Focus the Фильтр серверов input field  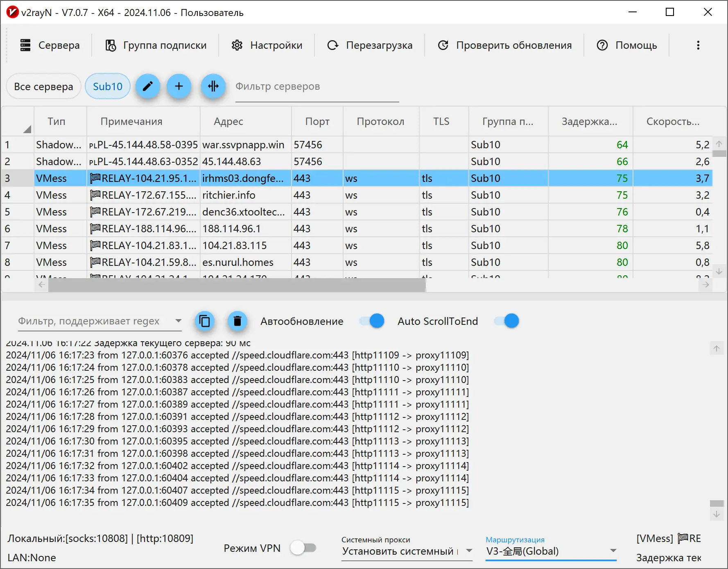[x=317, y=87]
